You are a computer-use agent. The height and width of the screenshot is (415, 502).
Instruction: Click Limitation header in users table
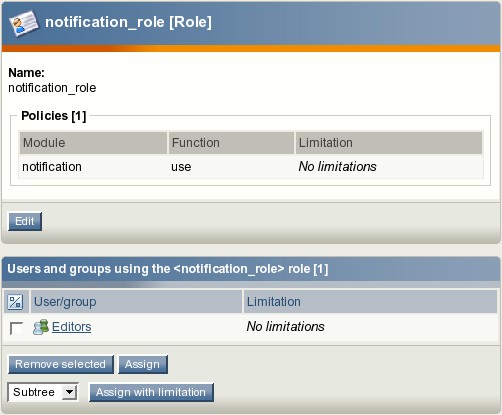point(370,302)
